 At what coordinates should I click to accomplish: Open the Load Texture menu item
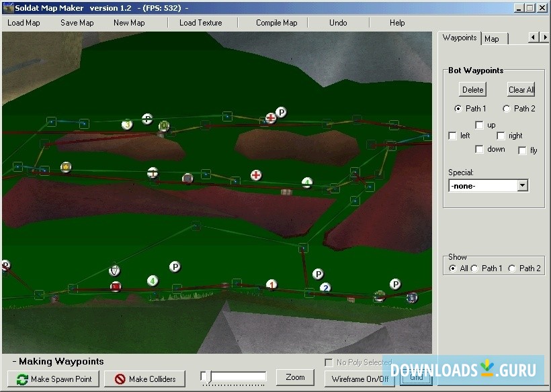pos(201,23)
